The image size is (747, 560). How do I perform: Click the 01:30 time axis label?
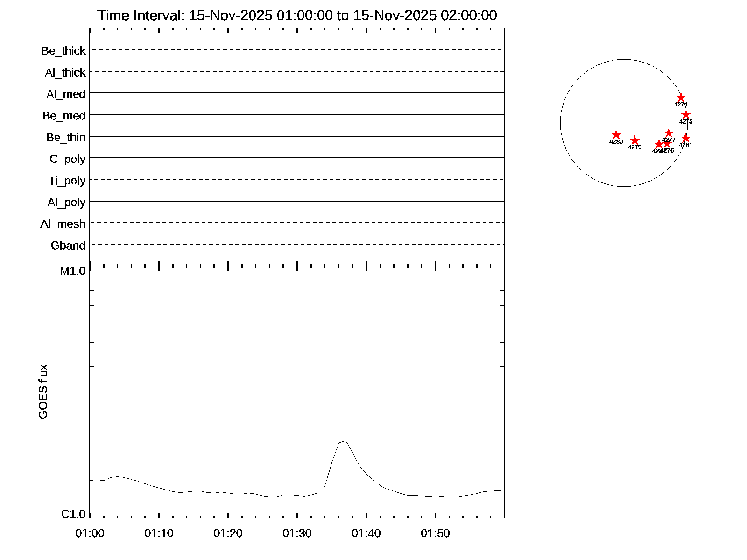click(x=297, y=533)
